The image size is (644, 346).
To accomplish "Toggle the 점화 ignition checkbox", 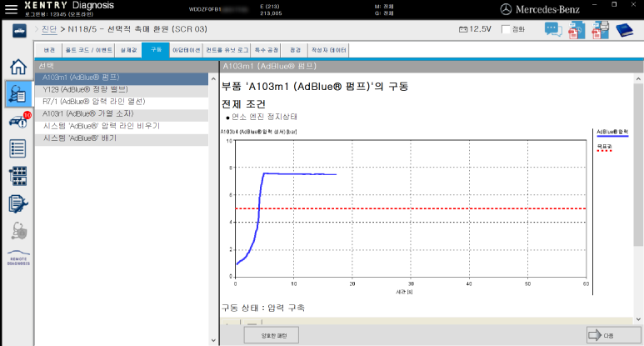I will click(x=506, y=29).
